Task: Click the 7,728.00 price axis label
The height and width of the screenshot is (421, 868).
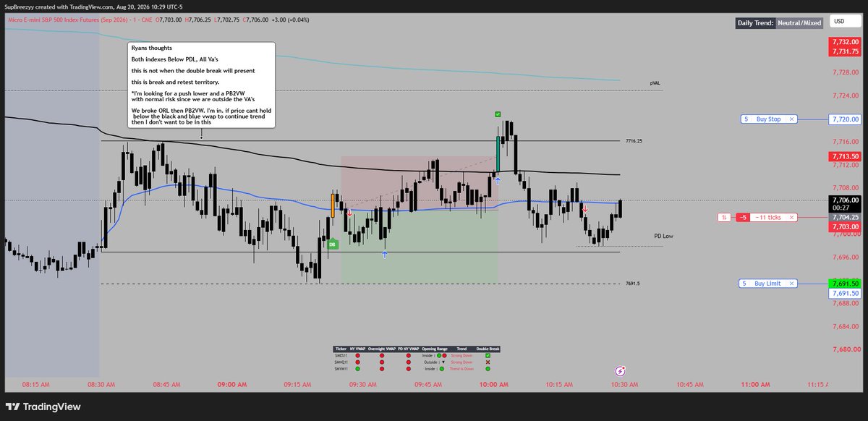Action: [x=844, y=72]
